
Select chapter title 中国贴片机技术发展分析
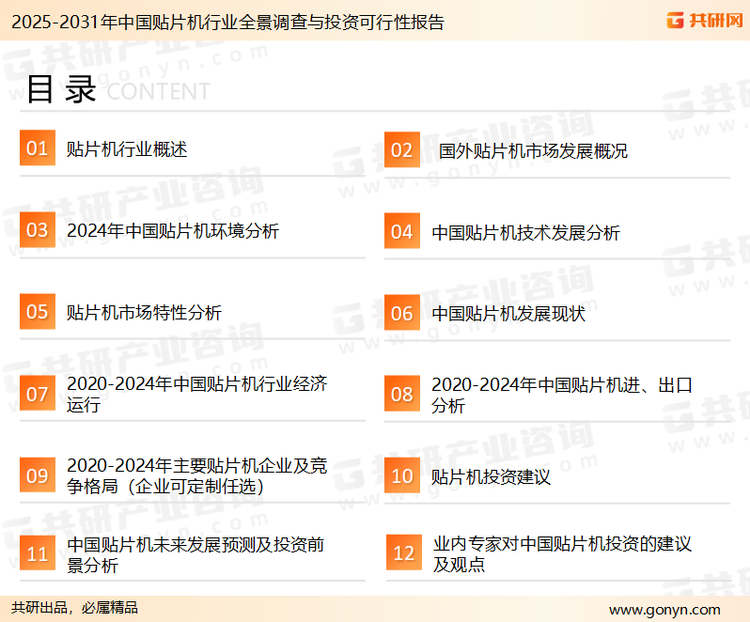[526, 233]
